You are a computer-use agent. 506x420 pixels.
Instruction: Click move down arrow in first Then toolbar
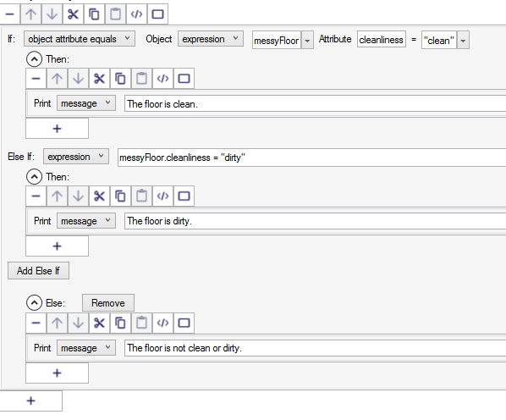pyautogui.click(x=78, y=79)
